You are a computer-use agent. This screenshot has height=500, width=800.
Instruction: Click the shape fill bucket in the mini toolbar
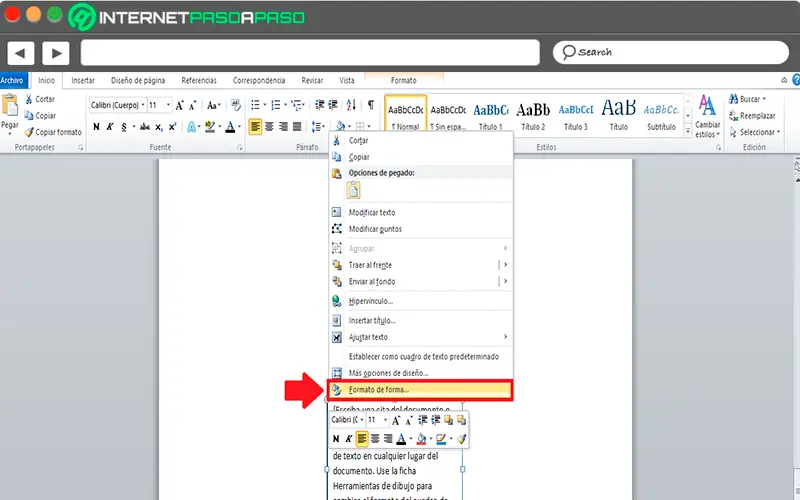[421, 438]
